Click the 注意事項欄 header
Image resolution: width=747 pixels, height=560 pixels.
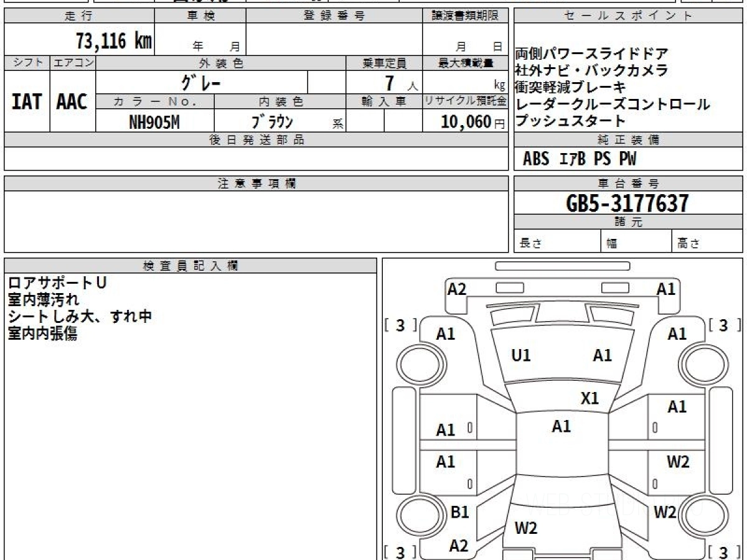256,184
